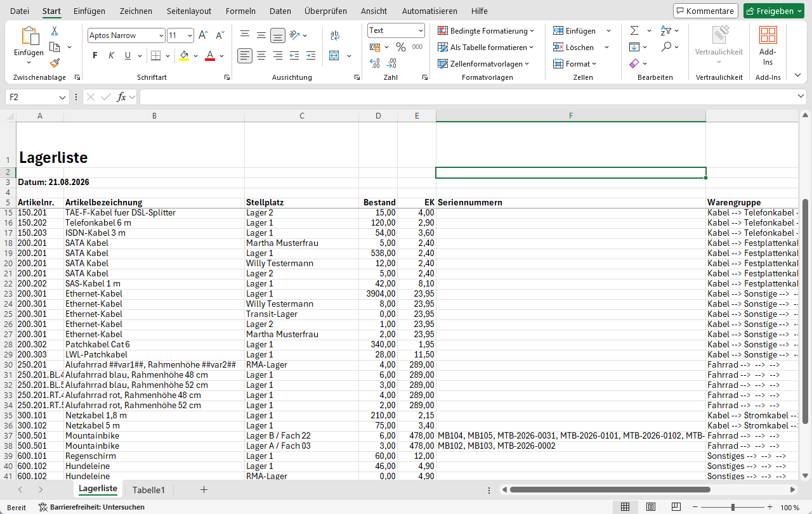Switch to Page Layout view in status bar

[x=651, y=507]
